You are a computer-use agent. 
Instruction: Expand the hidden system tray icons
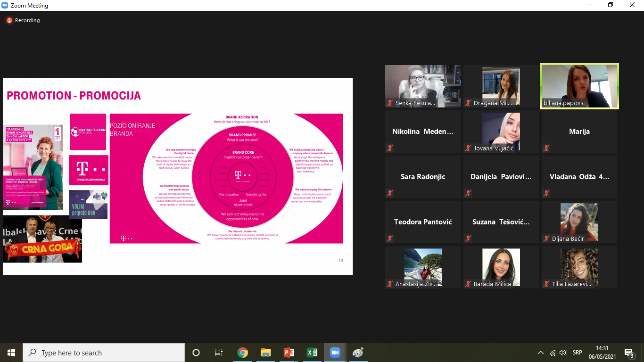pyautogui.click(x=541, y=353)
